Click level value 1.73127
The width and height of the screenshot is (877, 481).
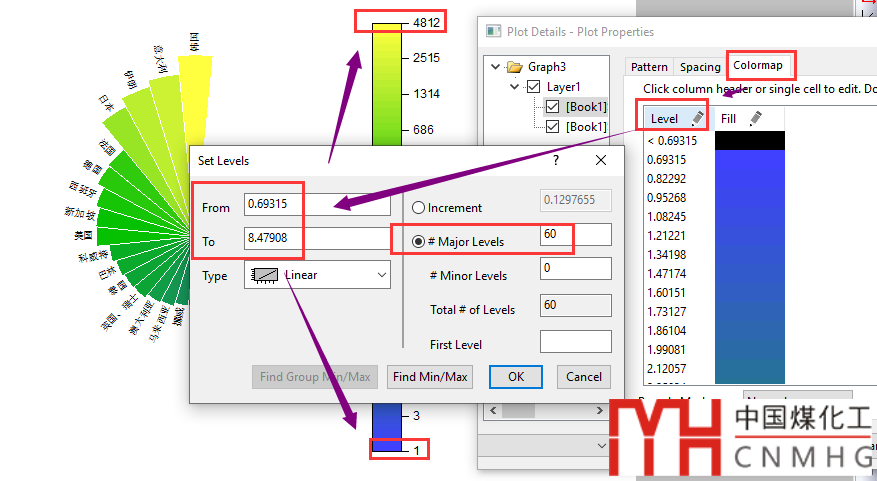666,312
